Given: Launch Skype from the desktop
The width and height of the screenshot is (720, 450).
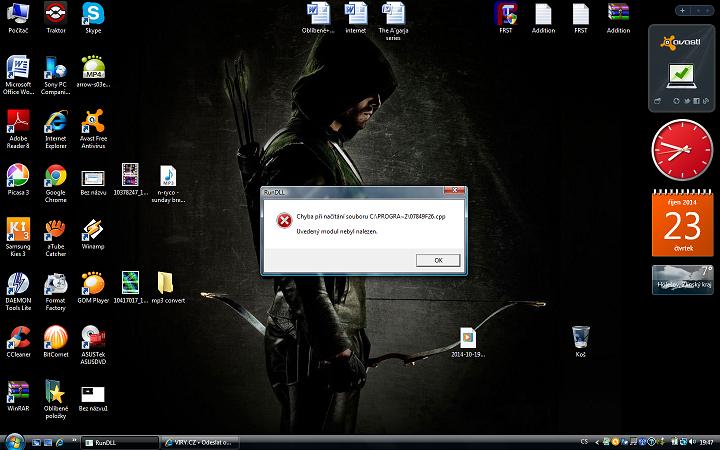Looking at the screenshot, I should click(93, 15).
